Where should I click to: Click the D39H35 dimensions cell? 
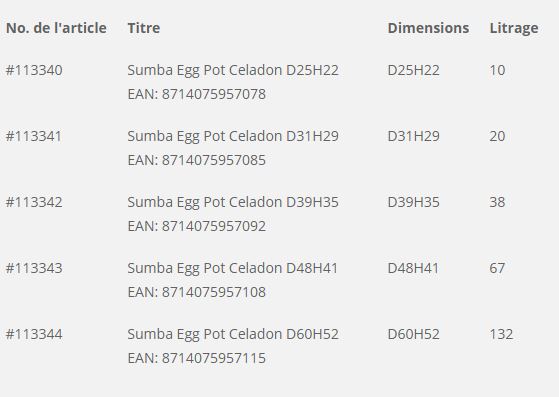coord(414,202)
